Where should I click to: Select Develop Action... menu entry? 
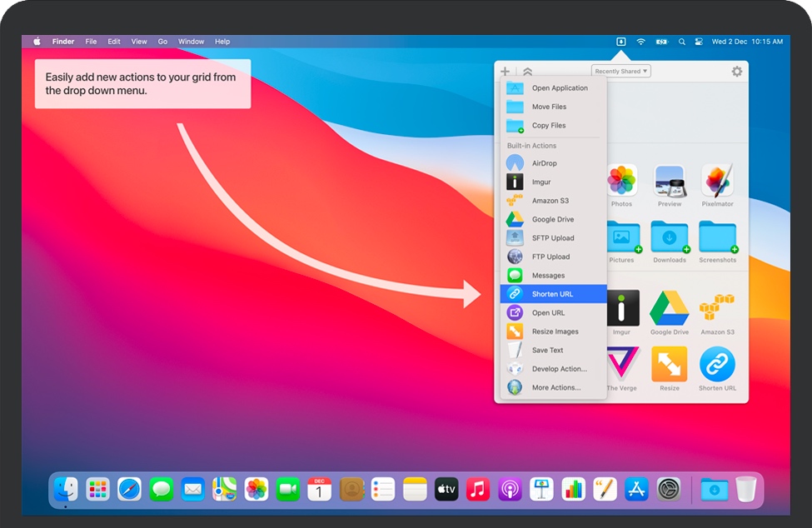[x=559, y=369]
